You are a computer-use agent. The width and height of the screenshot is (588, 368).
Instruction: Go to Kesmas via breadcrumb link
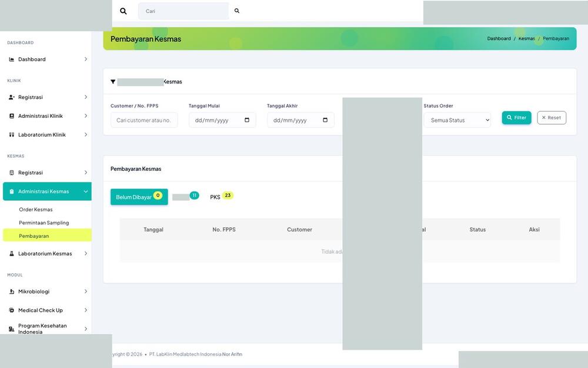526,39
